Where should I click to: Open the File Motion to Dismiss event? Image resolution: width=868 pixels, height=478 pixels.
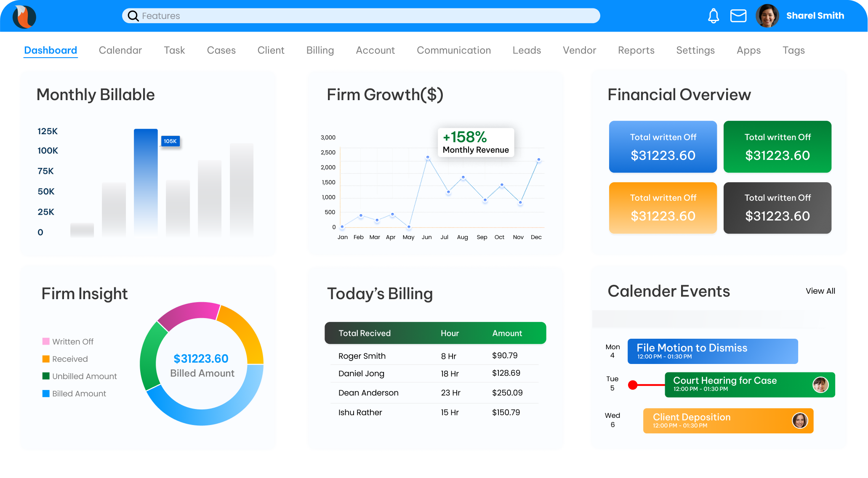tap(712, 351)
